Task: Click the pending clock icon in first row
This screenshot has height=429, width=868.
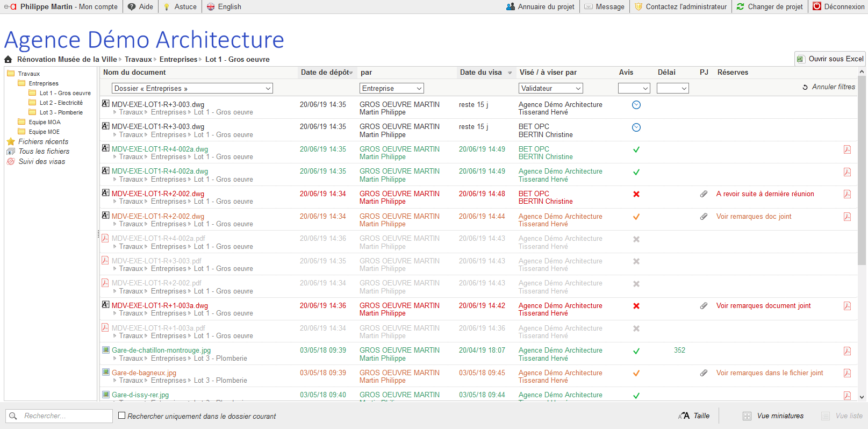Action: [636, 105]
